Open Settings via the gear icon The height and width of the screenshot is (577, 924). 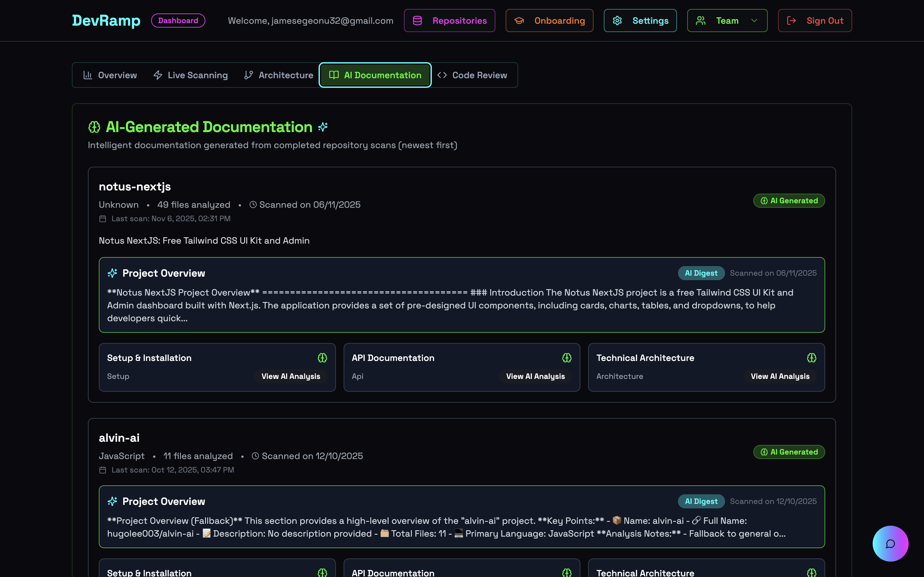tap(617, 21)
